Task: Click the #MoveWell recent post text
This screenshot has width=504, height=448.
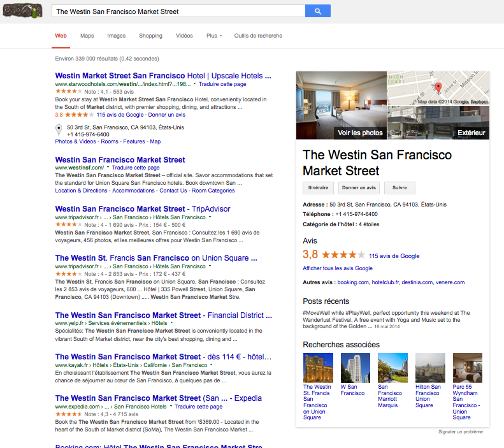Action: tap(386, 319)
